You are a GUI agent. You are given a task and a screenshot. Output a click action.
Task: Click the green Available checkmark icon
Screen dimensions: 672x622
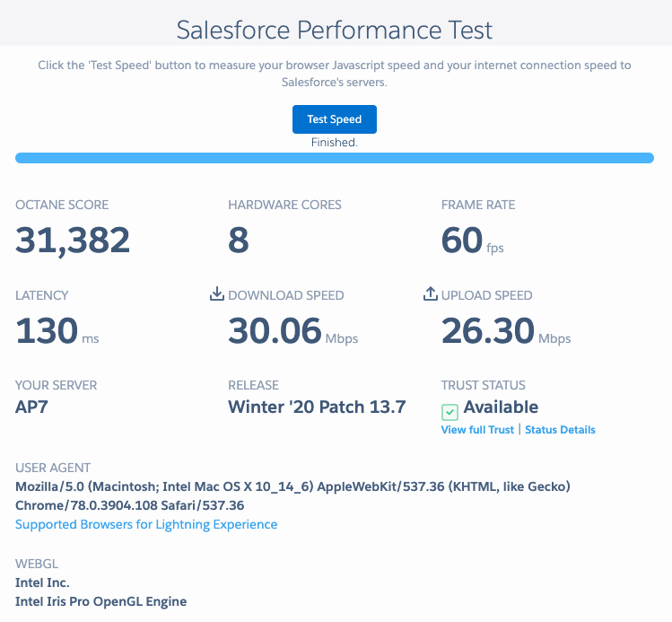(x=449, y=412)
